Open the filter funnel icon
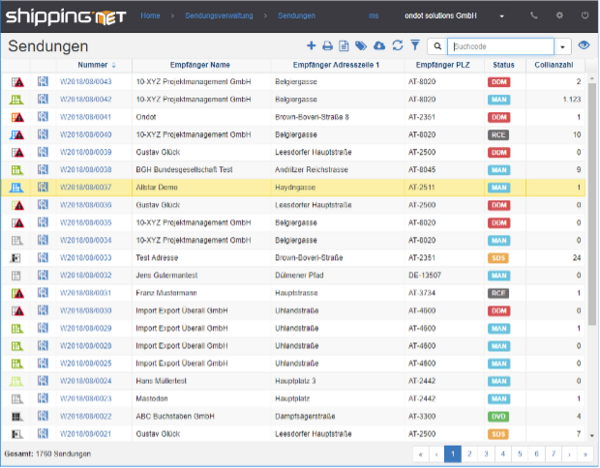Image resolution: width=600 pixels, height=468 pixels. click(415, 46)
